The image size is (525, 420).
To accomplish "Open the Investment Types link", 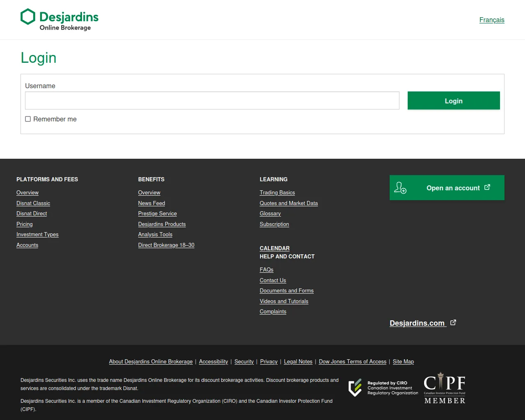I will pos(37,234).
